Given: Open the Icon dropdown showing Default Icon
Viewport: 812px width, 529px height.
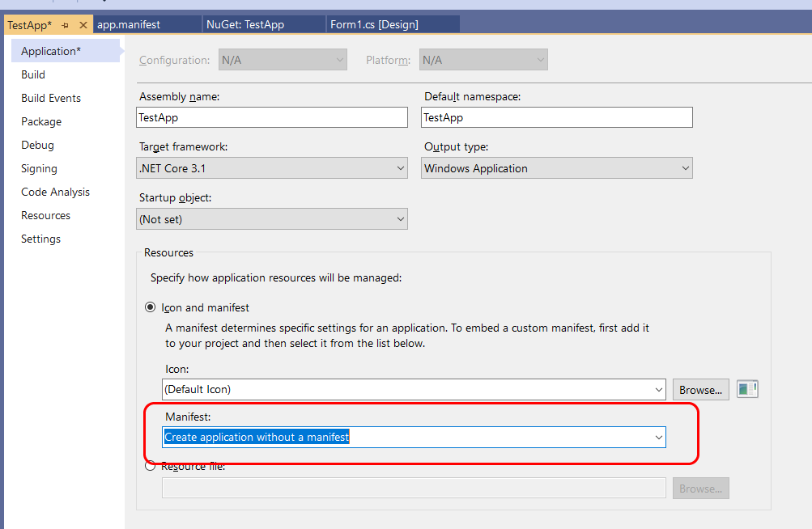Looking at the screenshot, I should [414, 389].
